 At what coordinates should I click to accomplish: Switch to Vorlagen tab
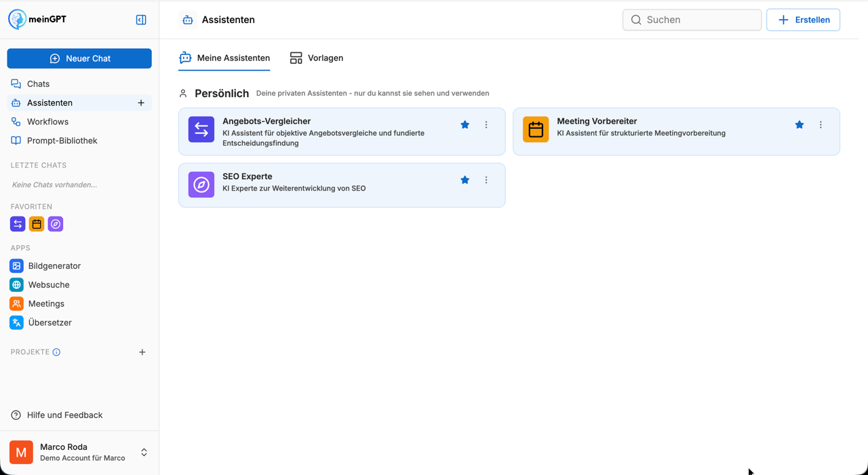point(317,58)
